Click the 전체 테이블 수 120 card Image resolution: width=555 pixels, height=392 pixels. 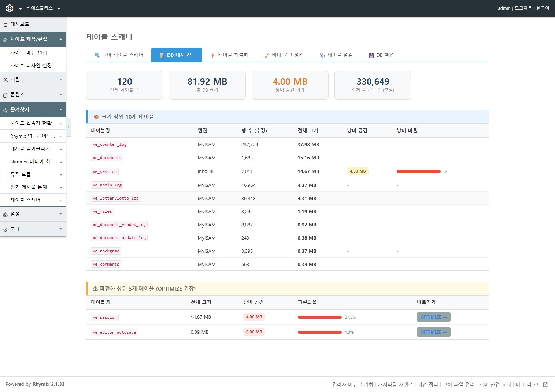[x=125, y=85]
